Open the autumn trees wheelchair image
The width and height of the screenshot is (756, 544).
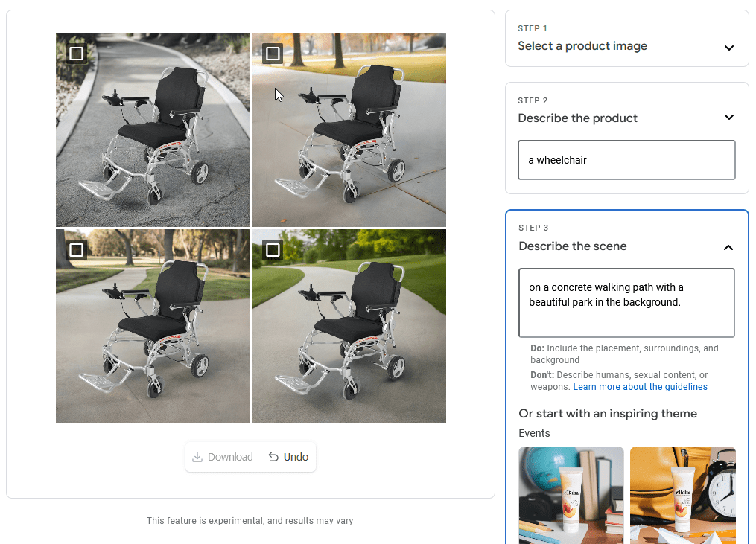(349, 129)
